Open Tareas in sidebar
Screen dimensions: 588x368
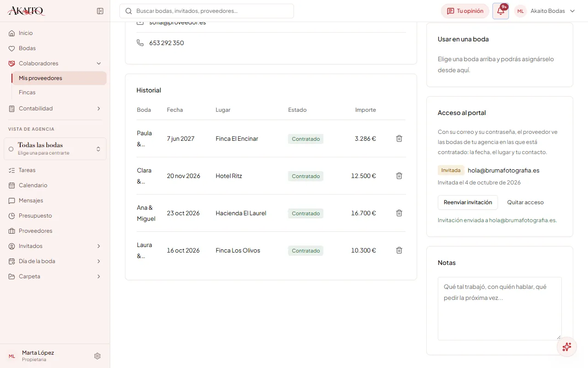(55, 170)
